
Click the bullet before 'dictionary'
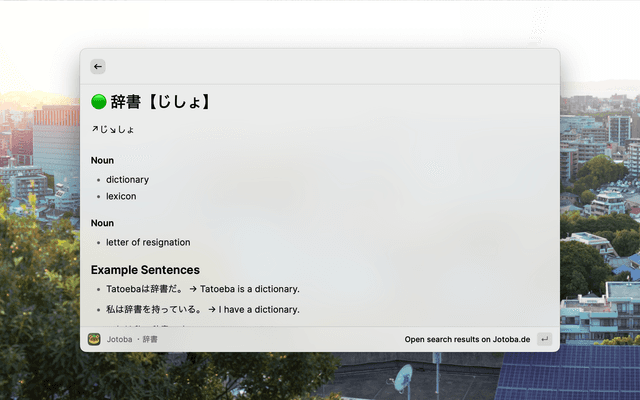pyautogui.click(x=98, y=180)
